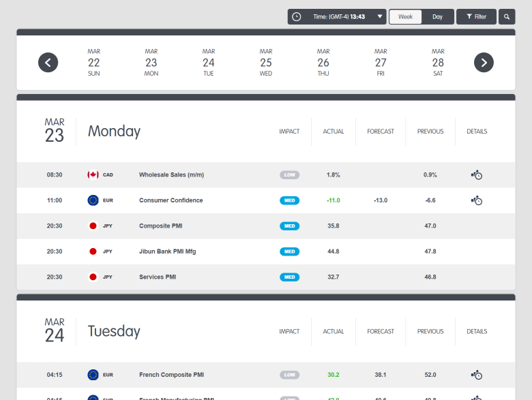Select Mar 27 Friday
Viewport: 532px width, 400px height.
click(381, 63)
